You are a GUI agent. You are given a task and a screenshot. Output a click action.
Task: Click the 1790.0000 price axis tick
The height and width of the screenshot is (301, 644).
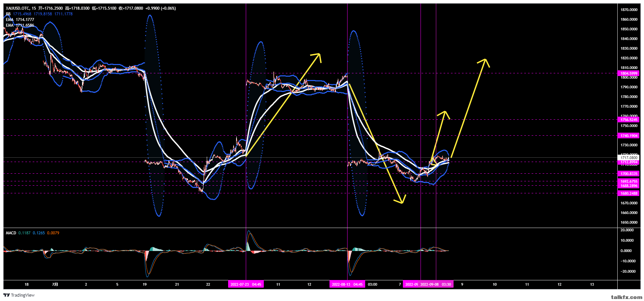pyautogui.click(x=629, y=87)
